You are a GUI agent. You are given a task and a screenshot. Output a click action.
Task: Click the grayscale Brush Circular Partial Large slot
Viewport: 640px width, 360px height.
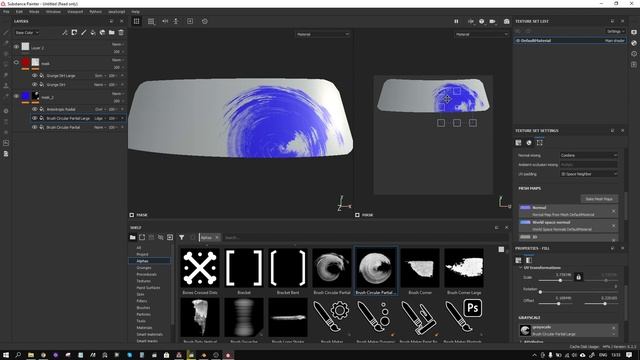click(568, 330)
